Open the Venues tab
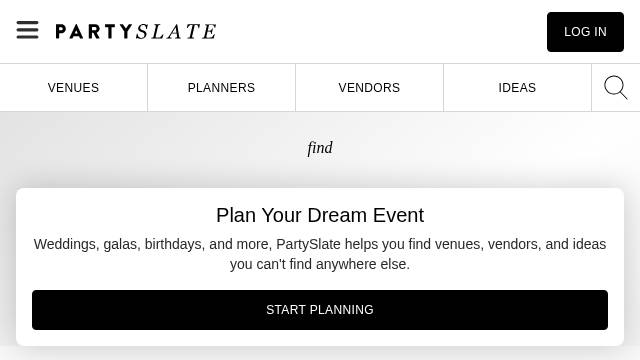Screen dimensions: 640x360 [x=73, y=87]
